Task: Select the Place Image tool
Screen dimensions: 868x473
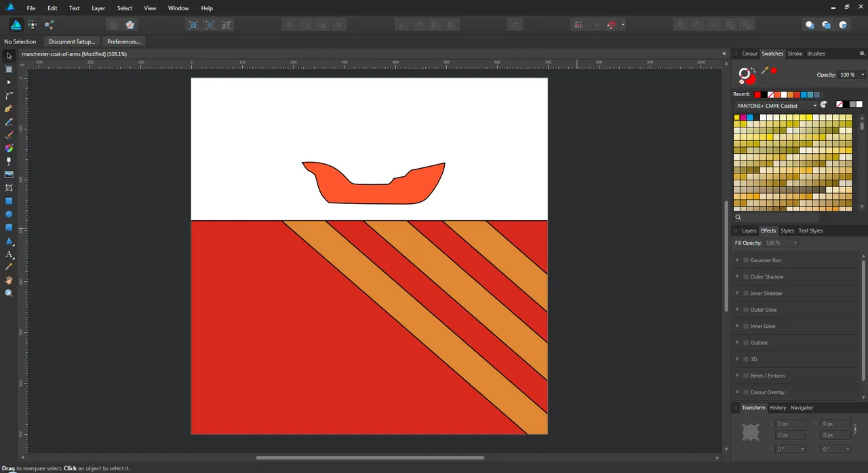Action: (x=9, y=174)
